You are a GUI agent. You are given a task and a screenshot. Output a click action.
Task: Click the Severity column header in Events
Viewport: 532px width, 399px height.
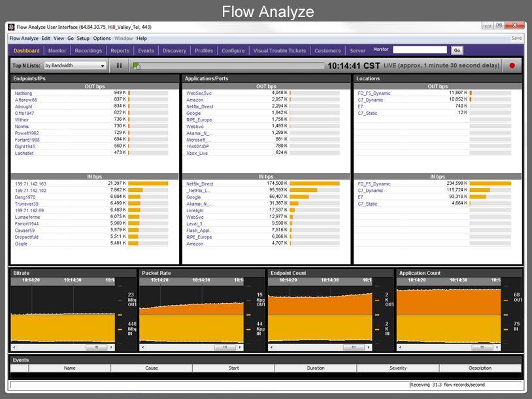398,368
